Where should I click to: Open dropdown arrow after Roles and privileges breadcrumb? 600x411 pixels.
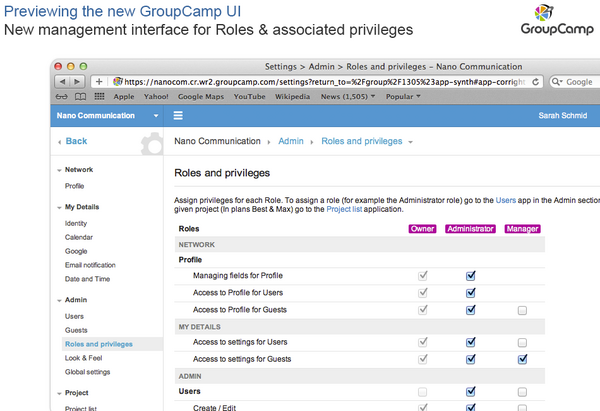point(411,142)
